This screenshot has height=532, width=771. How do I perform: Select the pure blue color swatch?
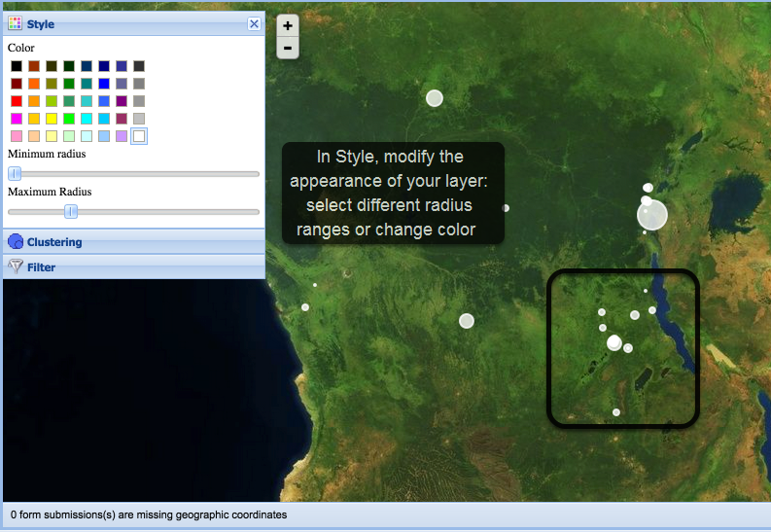pos(104,84)
